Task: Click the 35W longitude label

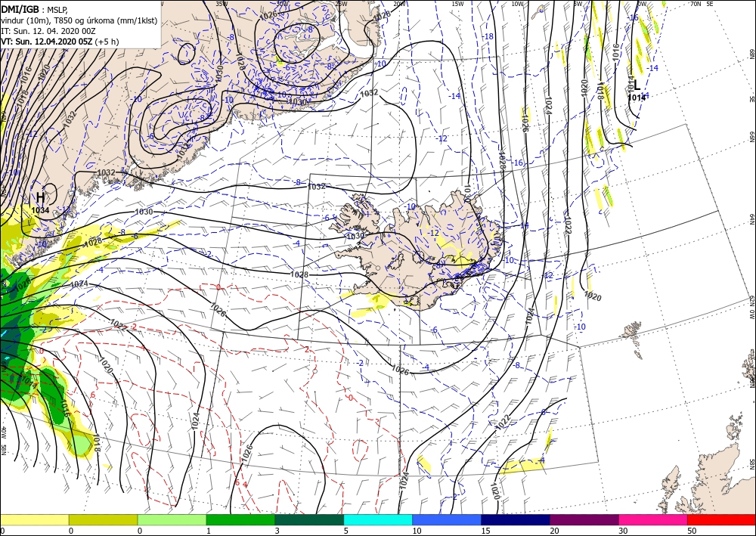Action: coord(222,3)
